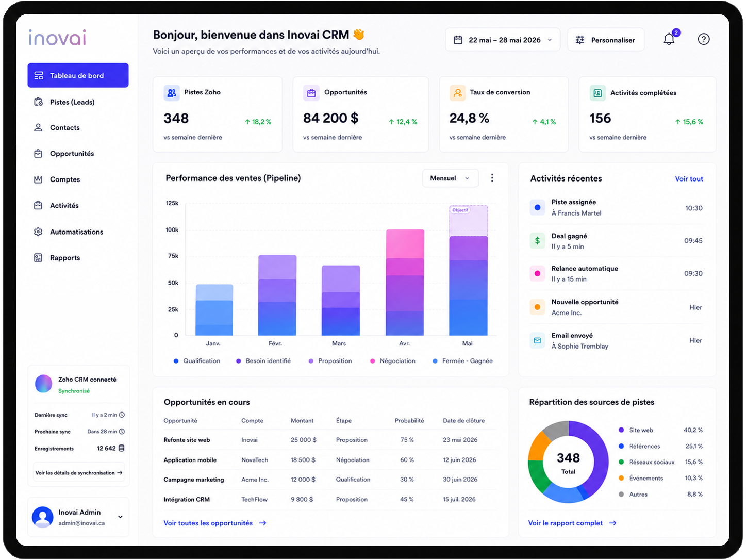Toggle Fermée - Gagnée series in legend

pos(462,361)
